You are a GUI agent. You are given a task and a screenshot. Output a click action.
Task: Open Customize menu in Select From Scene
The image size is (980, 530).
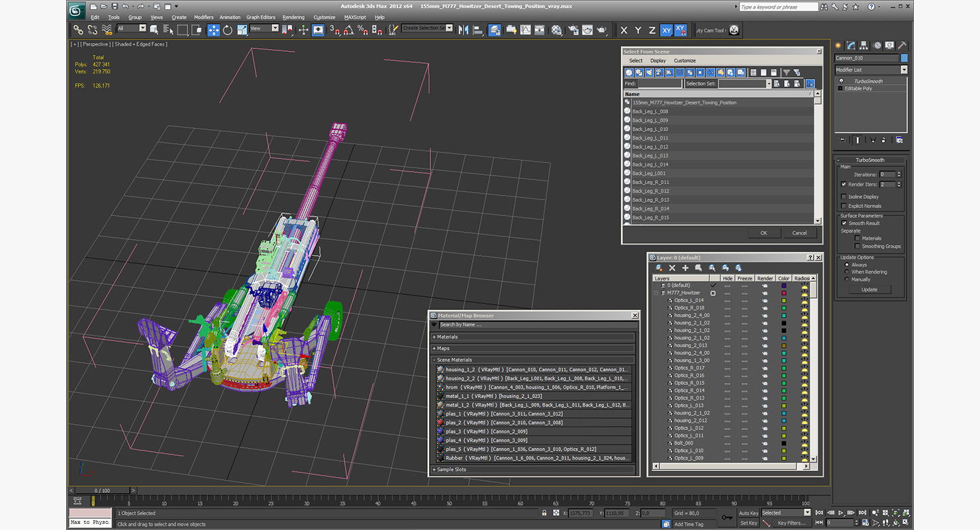pyautogui.click(x=685, y=61)
